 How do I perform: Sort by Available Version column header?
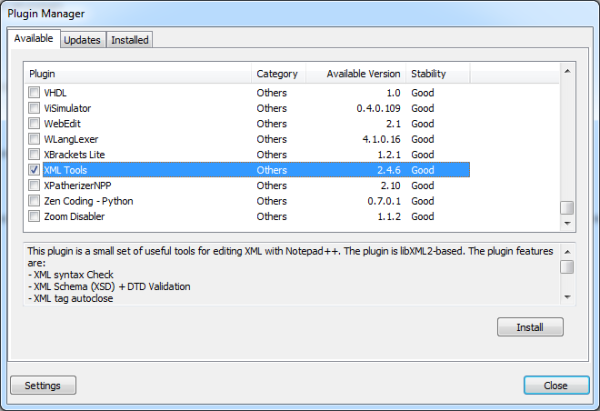coord(363,74)
